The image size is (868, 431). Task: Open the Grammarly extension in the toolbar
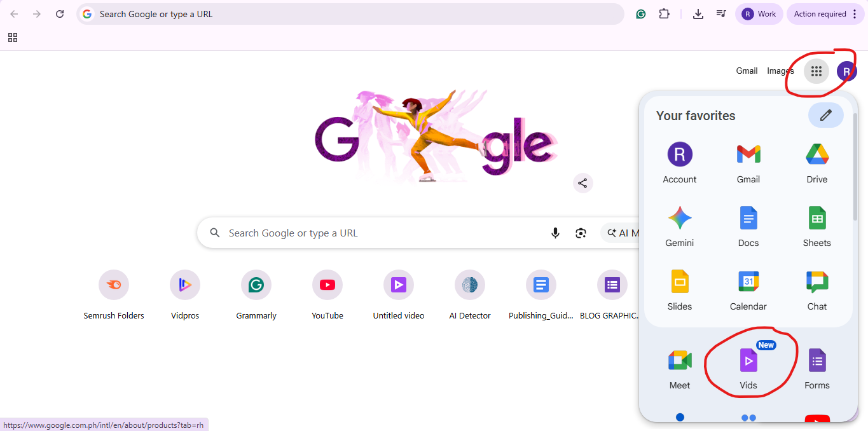(x=640, y=13)
